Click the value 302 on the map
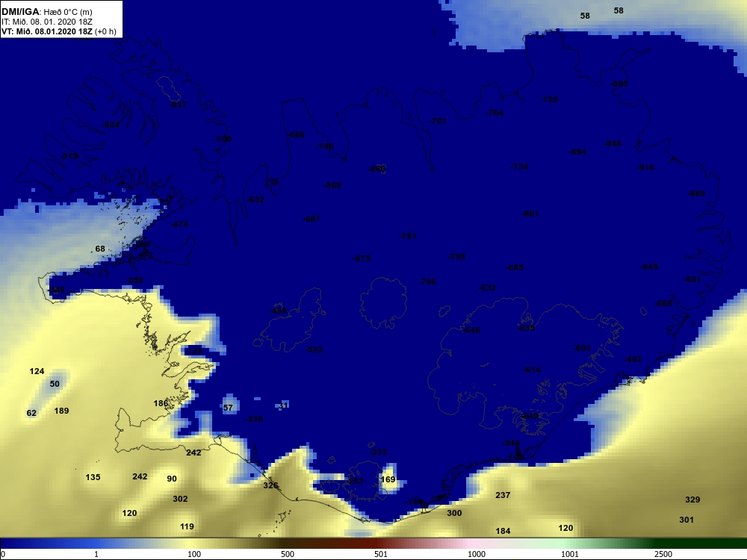 tap(180, 499)
